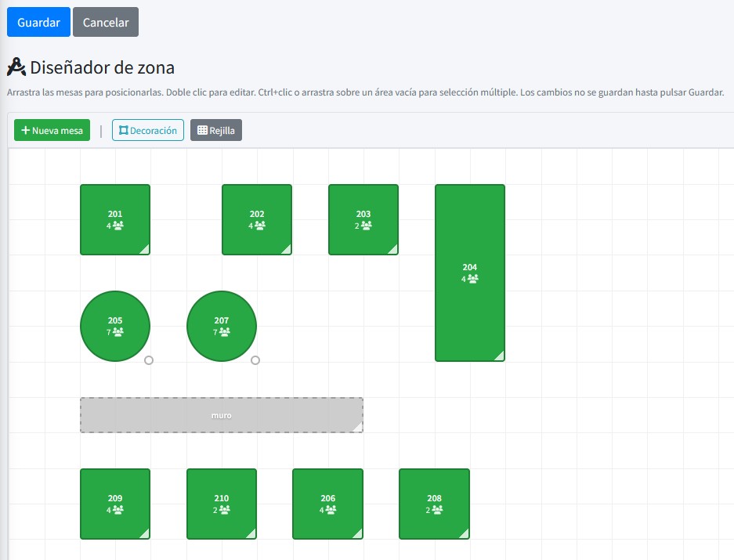Add a table with Nueva mesa
Viewport: 734px width, 560px height.
click(x=52, y=130)
